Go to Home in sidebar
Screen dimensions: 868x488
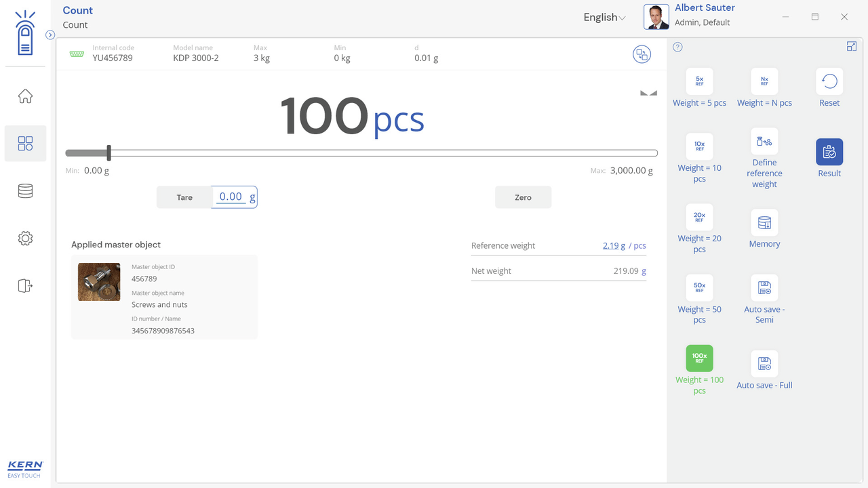(x=25, y=96)
